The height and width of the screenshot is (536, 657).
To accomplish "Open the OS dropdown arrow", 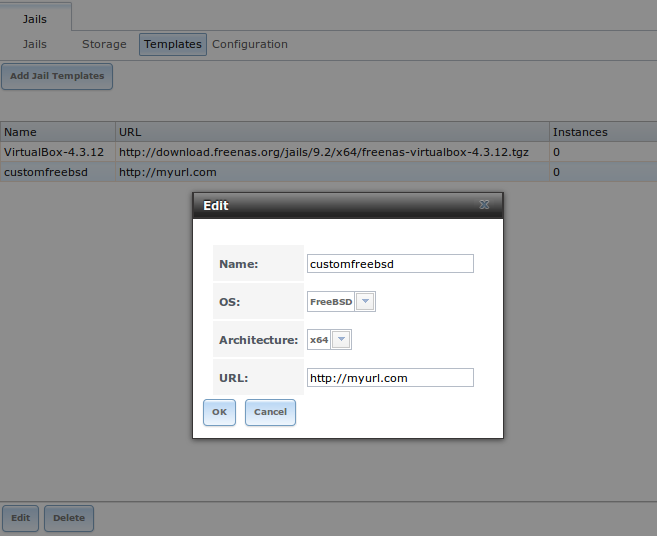I will [365, 301].
